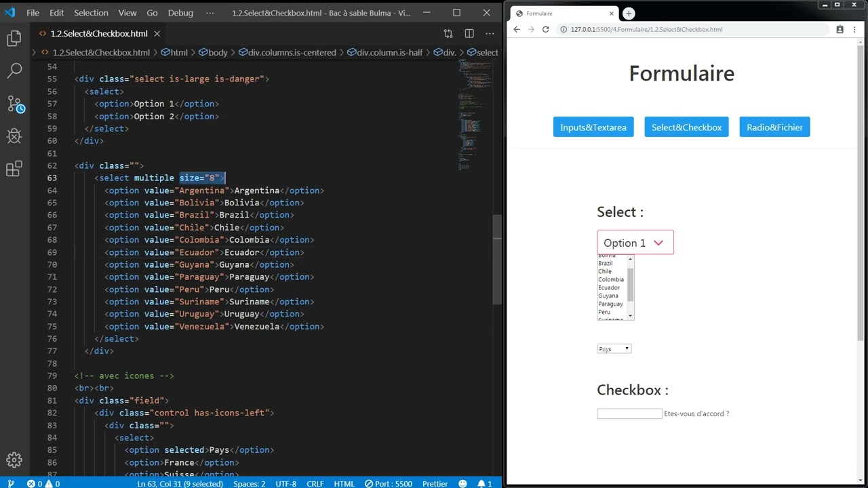The height and width of the screenshot is (488, 868).
Task: Click the Port : 5500 Live Server entry
Action: click(388, 483)
